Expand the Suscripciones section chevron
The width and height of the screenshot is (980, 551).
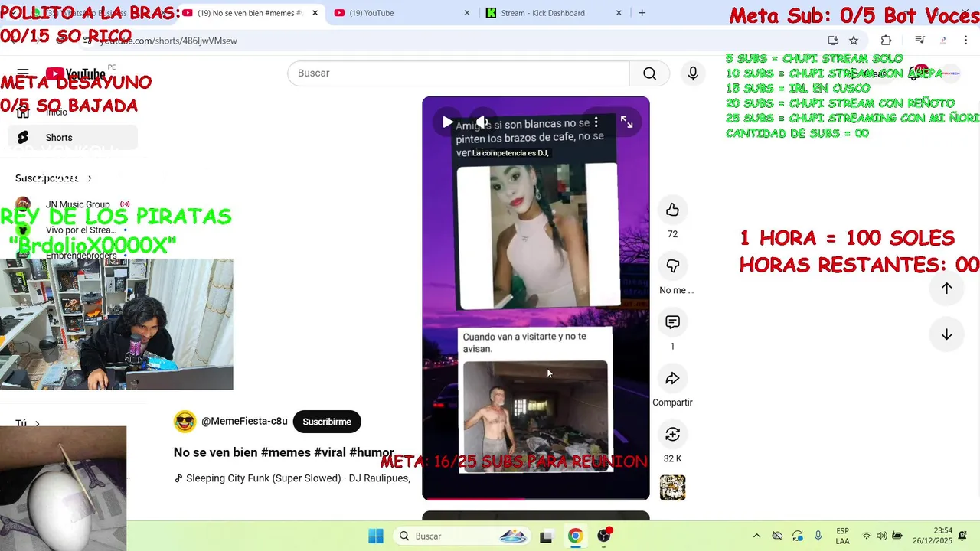click(x=90, y=178)
